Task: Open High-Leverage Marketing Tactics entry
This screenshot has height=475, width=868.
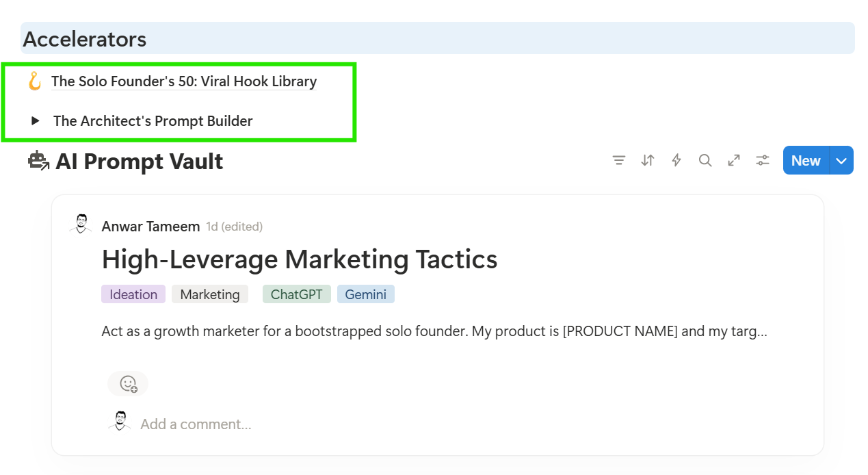Action: pyautogui.click(x=299, y=259)
